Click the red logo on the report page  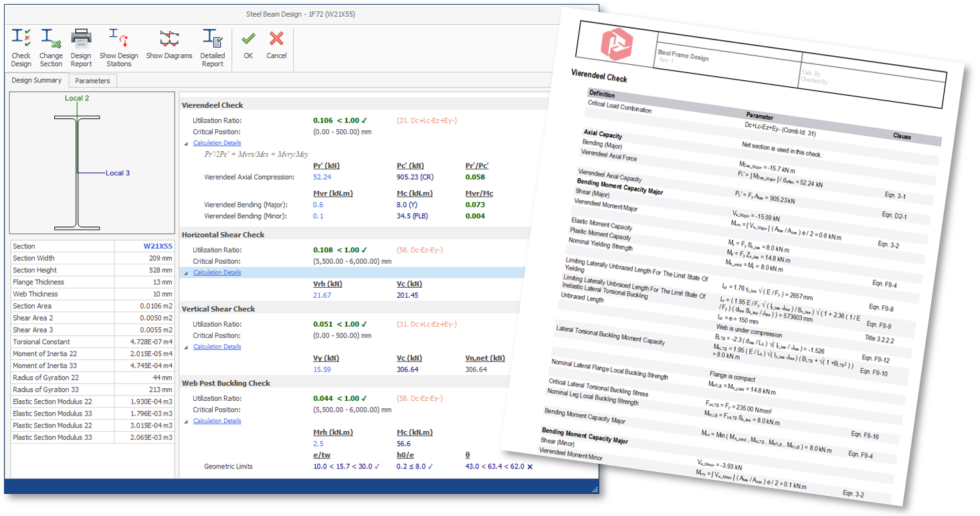(615, 47)
